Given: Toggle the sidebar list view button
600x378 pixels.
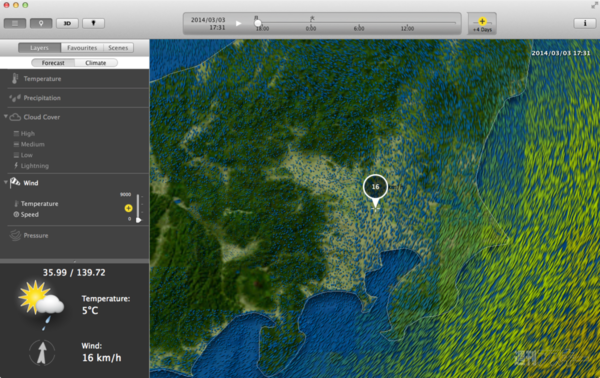Looking at the screenshot, I should (x=15, y=23).
